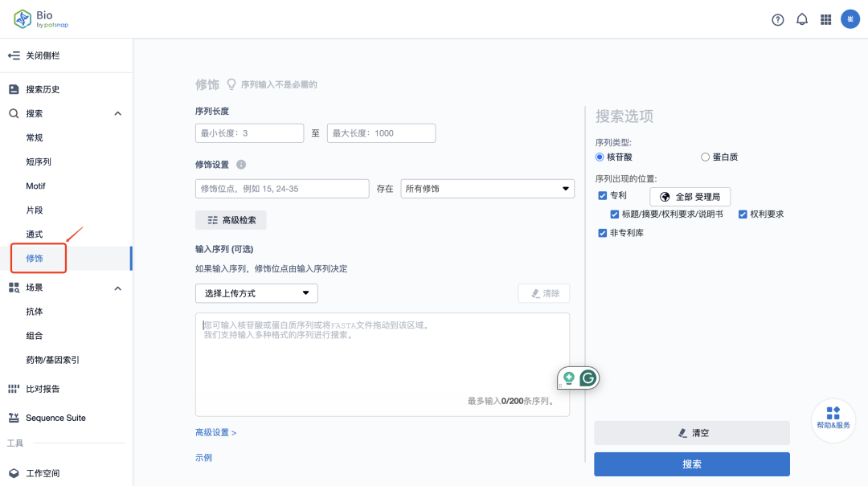868x486 pixels.
Task: Focus the 最大长度 input field
Action: point(382,133)
